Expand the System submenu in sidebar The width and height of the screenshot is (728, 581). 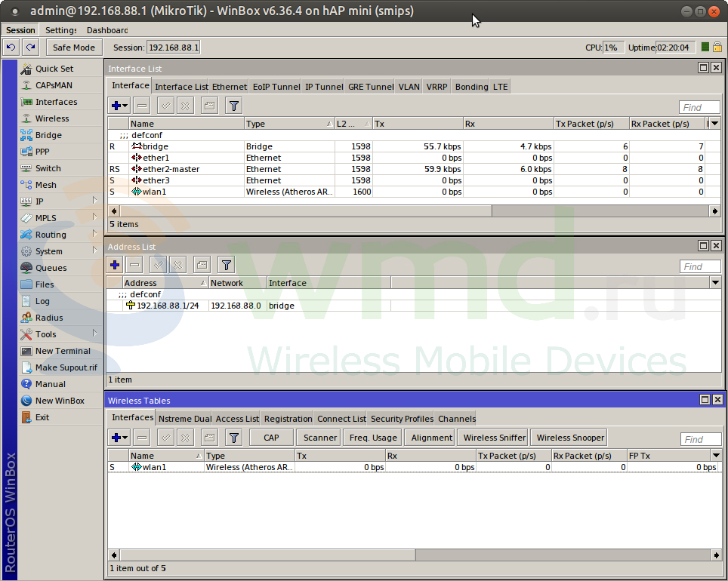pyautogui.click(x=94, y=251)
